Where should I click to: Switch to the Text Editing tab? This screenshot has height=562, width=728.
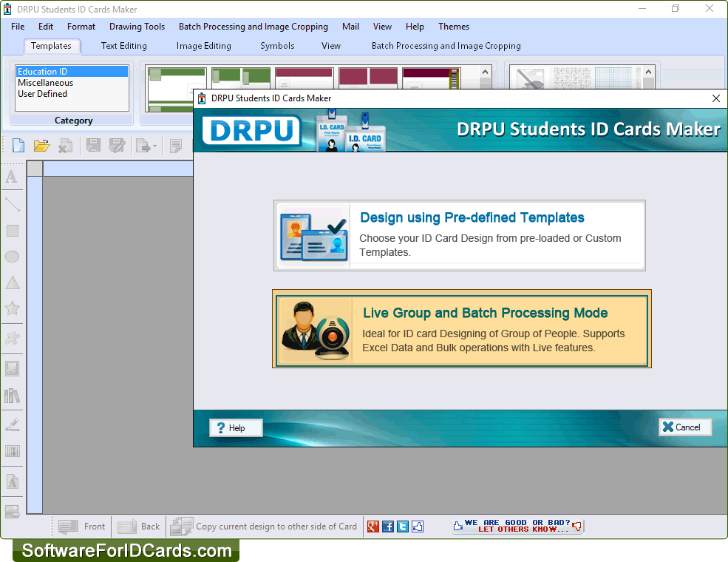click(124, 46)
